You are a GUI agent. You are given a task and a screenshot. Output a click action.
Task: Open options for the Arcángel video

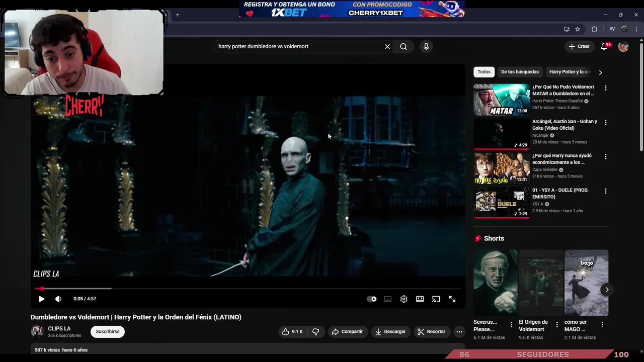(x=606, y=122)
